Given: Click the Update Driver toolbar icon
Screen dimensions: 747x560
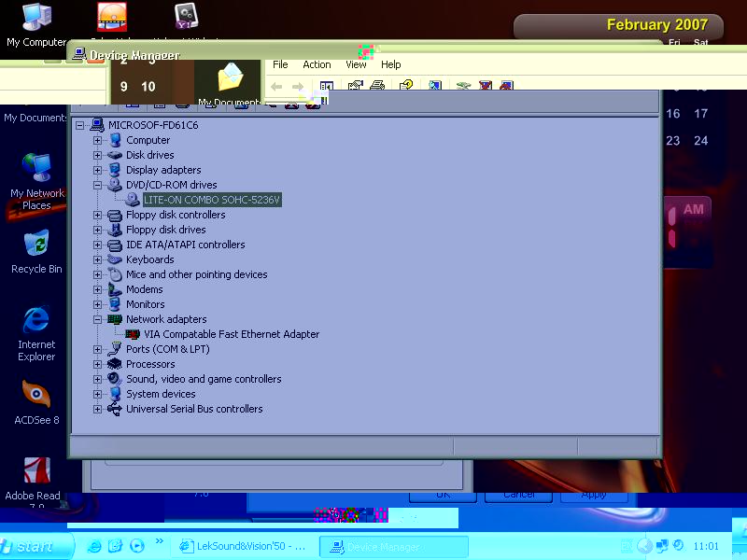Looking at the screenshot, I should pos(463,86).
